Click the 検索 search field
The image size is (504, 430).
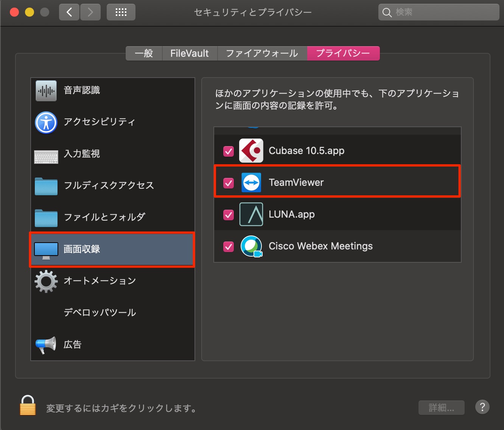(x=439, y=12)
